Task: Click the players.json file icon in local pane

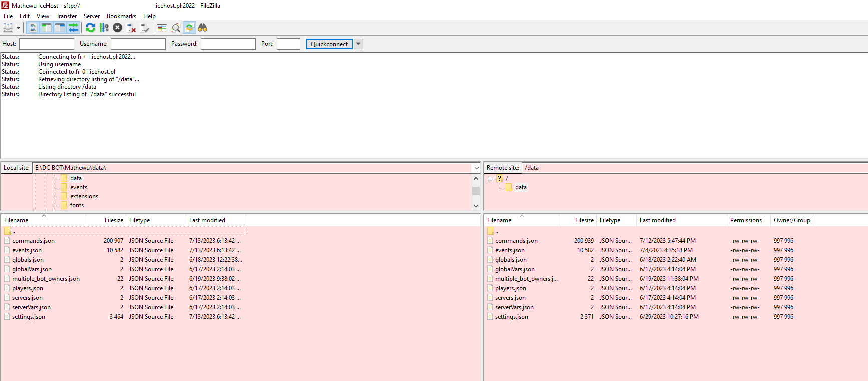Action: [x=7, y=288]
